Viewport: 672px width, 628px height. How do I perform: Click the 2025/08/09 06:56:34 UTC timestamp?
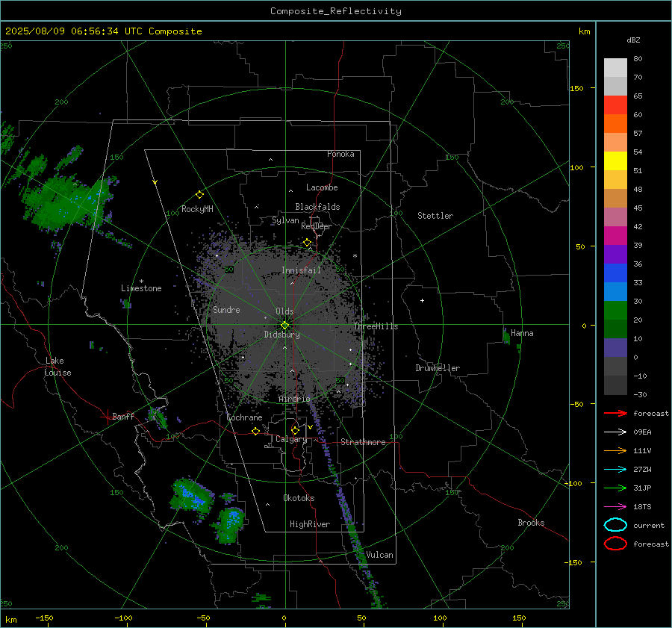coord(73,31)
